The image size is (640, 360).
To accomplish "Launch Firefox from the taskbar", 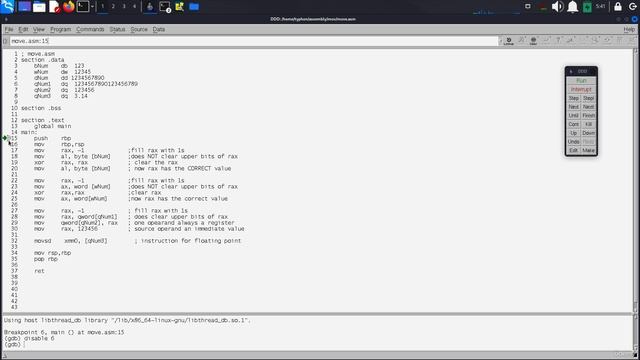I will [69, 7].
